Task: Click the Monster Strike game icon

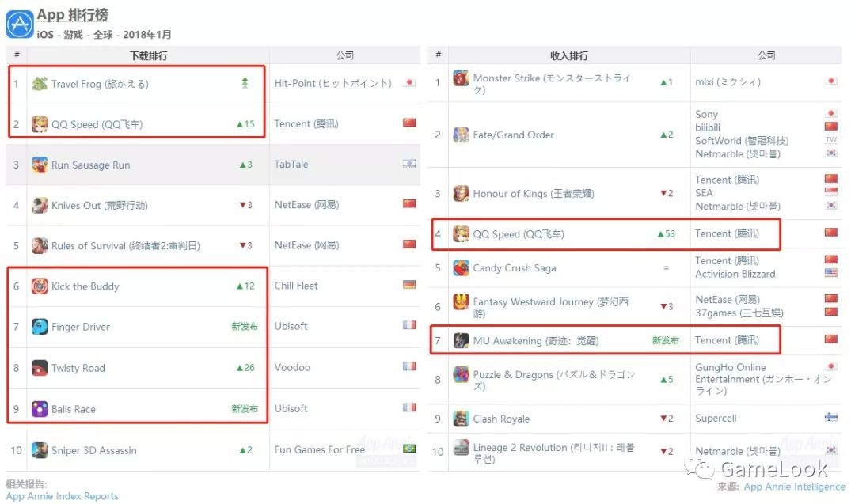Action: pos(461,79)
